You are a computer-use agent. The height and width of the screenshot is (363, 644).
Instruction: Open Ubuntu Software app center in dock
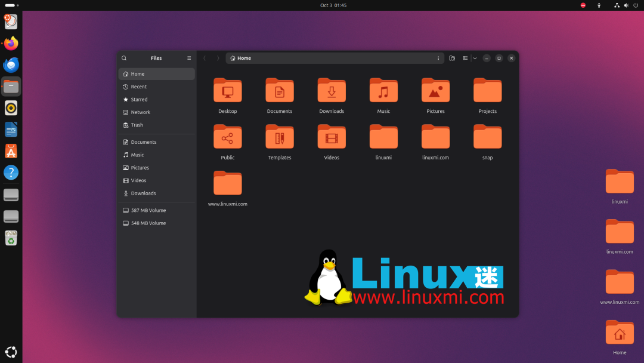[x=11, y=151]
